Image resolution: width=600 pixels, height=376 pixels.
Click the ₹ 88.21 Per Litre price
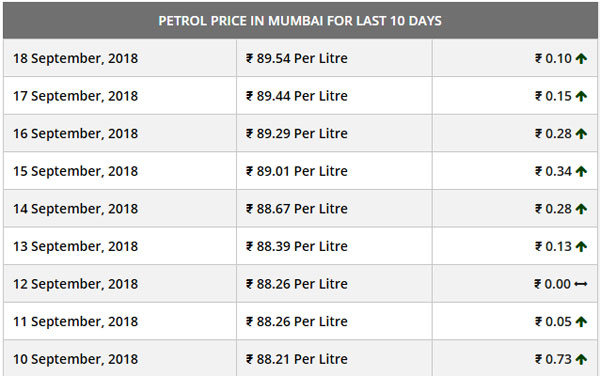(297, 359)
